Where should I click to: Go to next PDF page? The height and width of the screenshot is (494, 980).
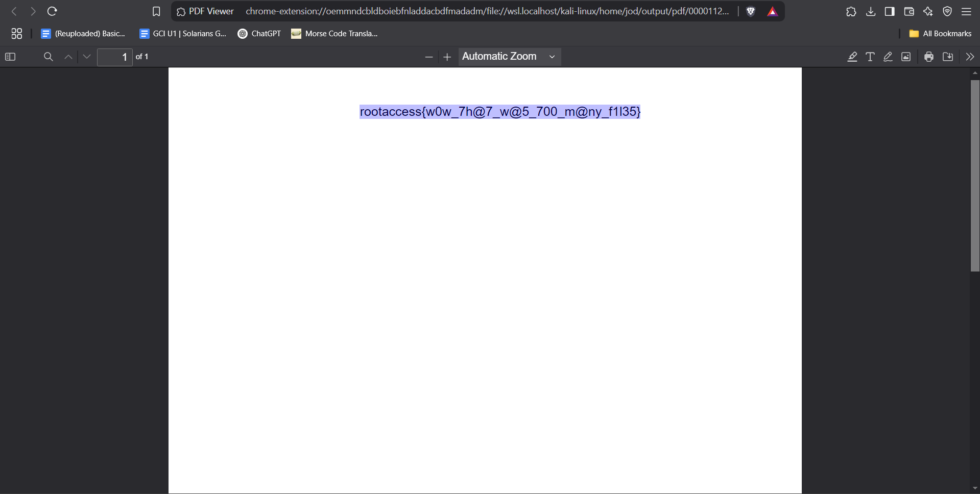87,57
